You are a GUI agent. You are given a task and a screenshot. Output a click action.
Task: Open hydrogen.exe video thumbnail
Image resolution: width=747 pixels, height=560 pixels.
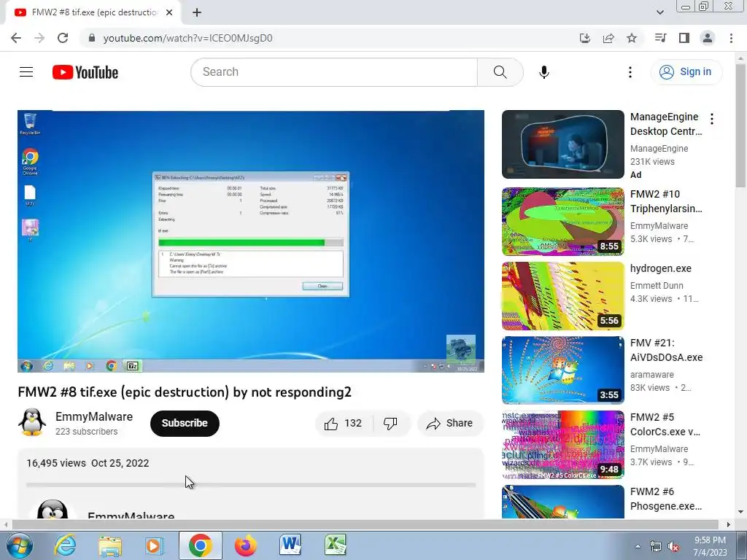click(x=563, y=296)
